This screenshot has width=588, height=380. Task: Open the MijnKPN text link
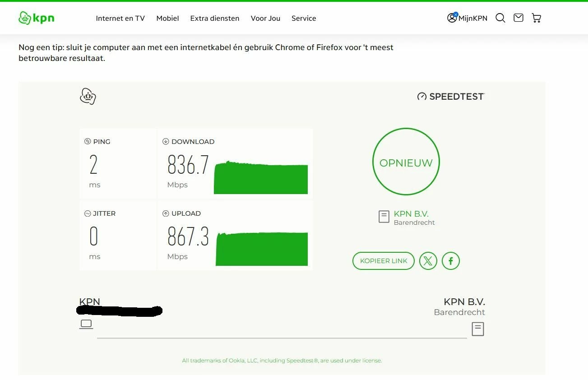tap(473, 19)
